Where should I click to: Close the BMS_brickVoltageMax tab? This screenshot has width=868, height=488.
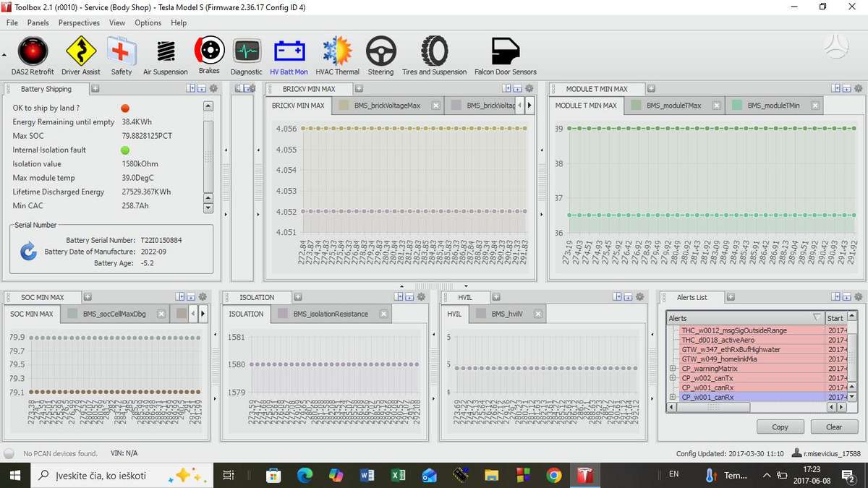point(435,106)
